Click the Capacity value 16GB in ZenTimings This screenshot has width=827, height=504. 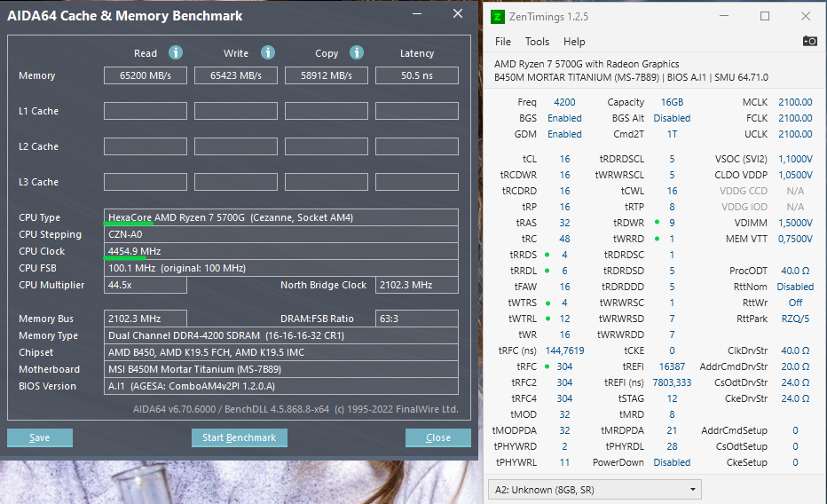pos(672,102)
